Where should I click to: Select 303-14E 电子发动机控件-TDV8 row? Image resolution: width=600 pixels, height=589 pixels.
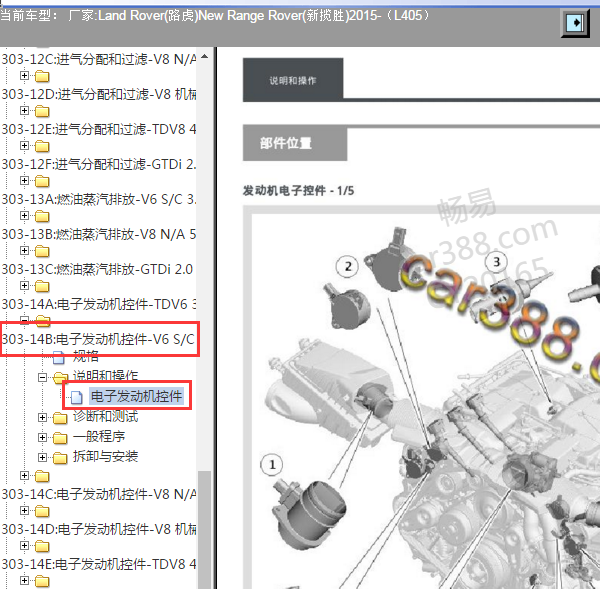[x=99, y=565]
